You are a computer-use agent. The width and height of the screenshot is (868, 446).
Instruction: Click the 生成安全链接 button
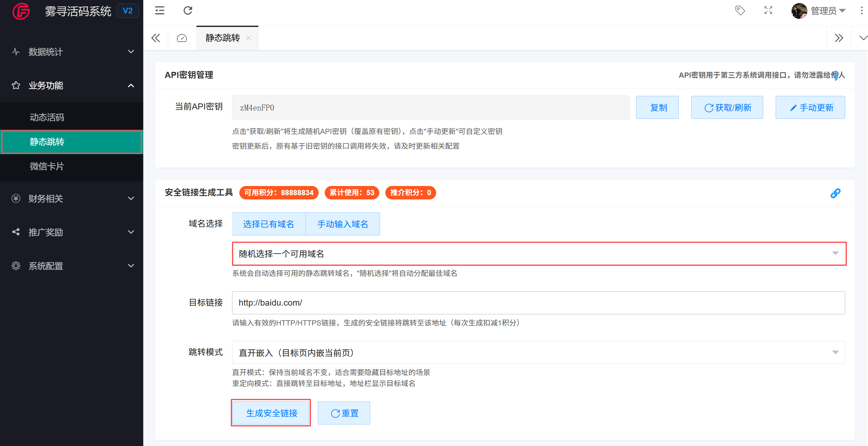coord(271,413)
